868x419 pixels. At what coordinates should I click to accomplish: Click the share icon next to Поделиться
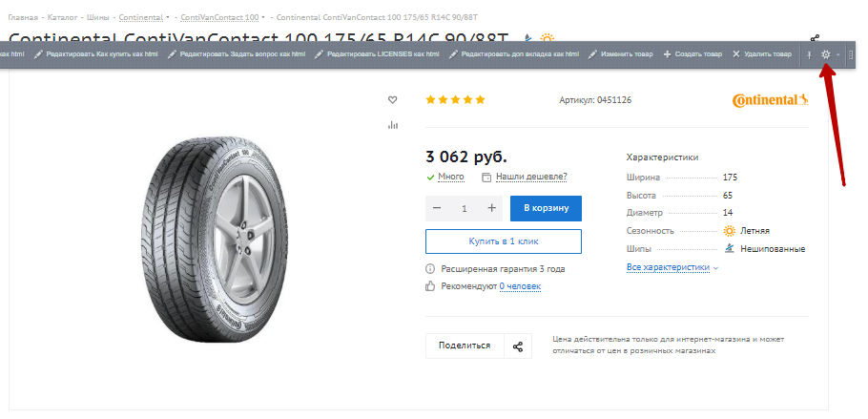518,346
